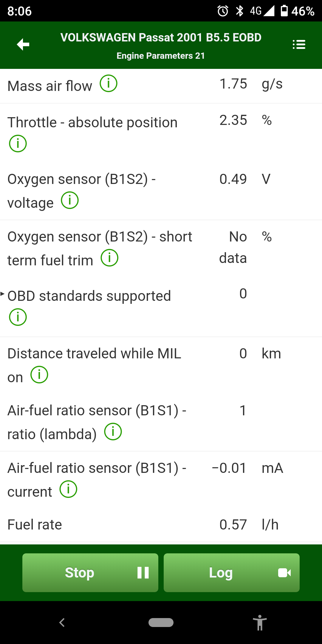Open info icon for Throttle absolute position
This screenshot has width=322, height=644.
point(18,143)
